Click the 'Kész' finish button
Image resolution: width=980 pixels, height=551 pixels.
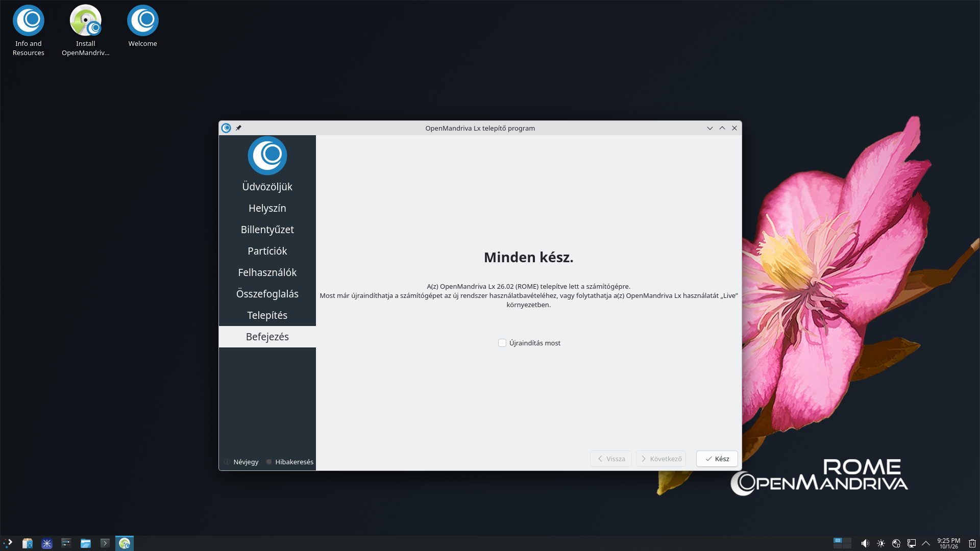pyautogui.click(x=717, y=459)
